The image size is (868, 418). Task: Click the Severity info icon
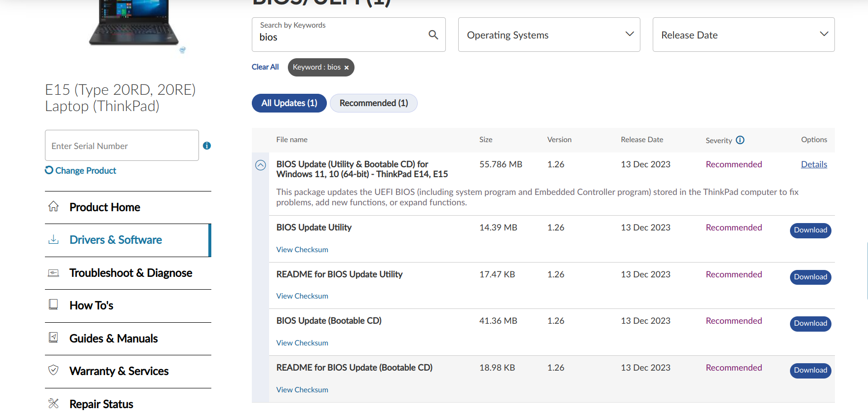click(x=740, y=140)
